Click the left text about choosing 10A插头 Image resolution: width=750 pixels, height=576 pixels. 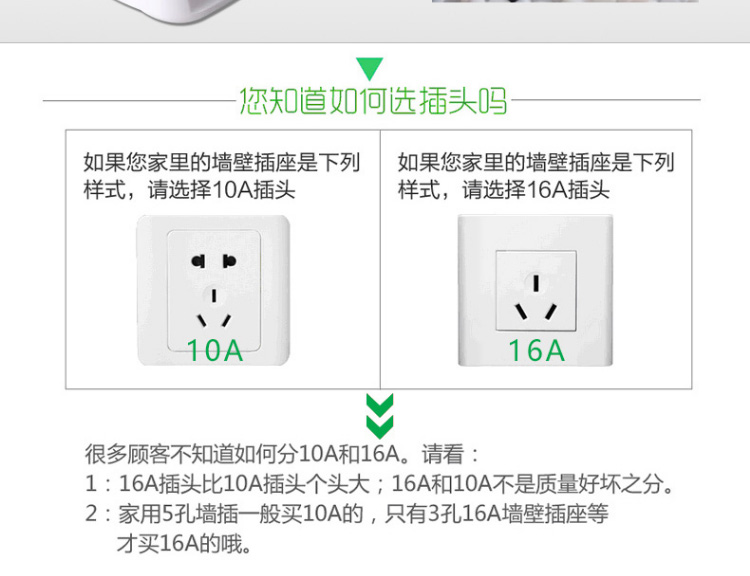point(221,176)
